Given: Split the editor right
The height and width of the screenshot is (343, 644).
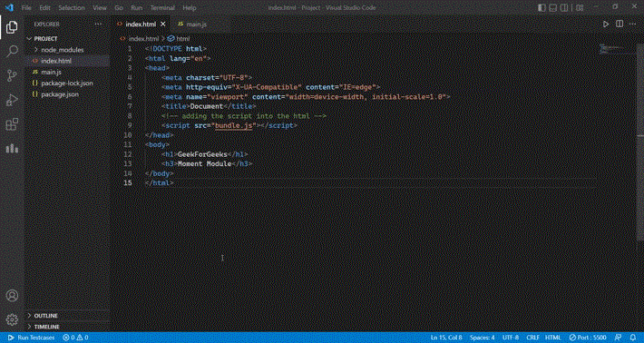Looking at the screenshot, I should coord(620,24).
